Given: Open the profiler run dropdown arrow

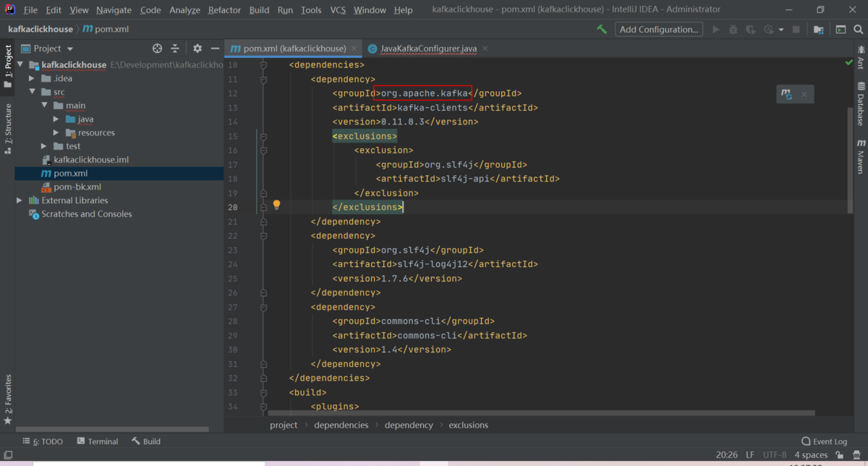Looking at the screenshot, I should 781,30.
